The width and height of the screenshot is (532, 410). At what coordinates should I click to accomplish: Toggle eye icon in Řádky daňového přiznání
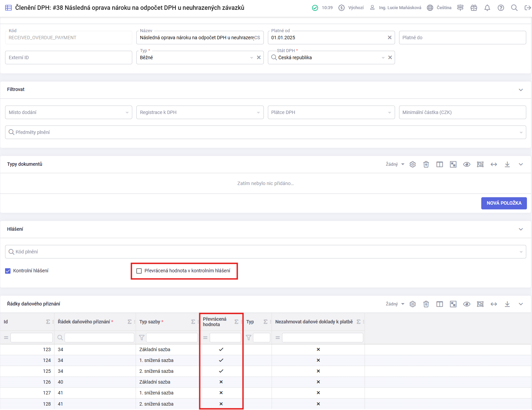tap(467, 304)
